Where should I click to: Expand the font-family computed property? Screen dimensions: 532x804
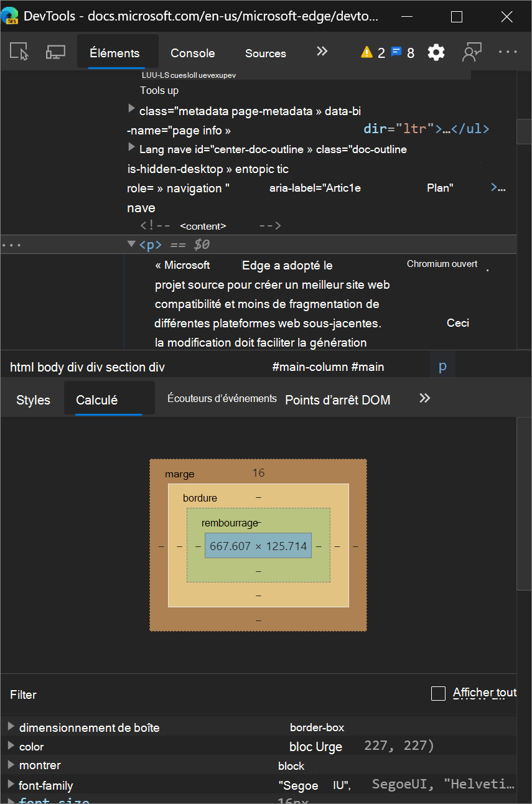click(10, 785)
